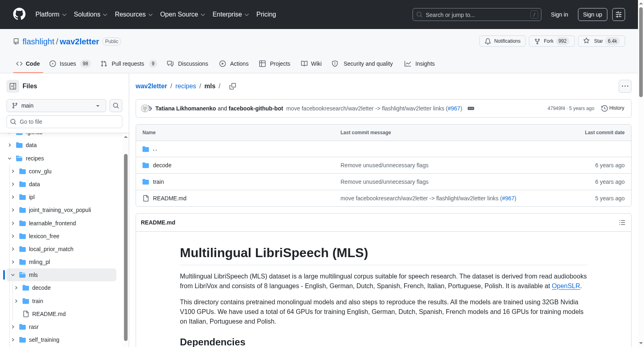Image resolution: width=644 pixels, height=347 pixels.
Task: Focus the Go to file input
Action: (x=64, y=122)
